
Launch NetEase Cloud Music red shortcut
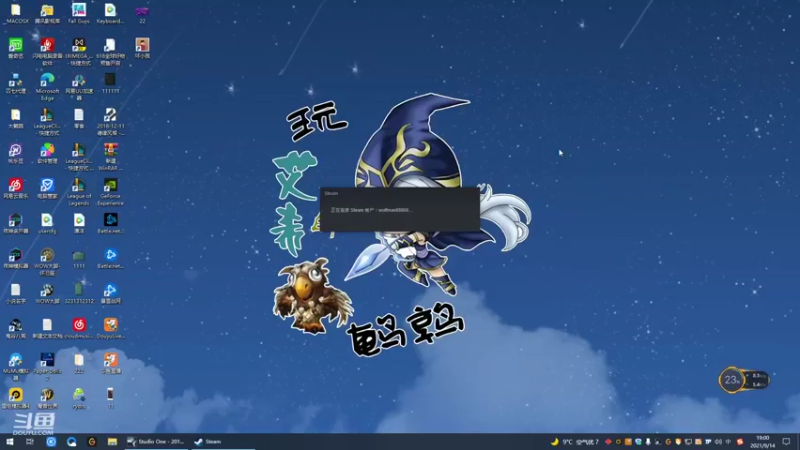(16, 188)
